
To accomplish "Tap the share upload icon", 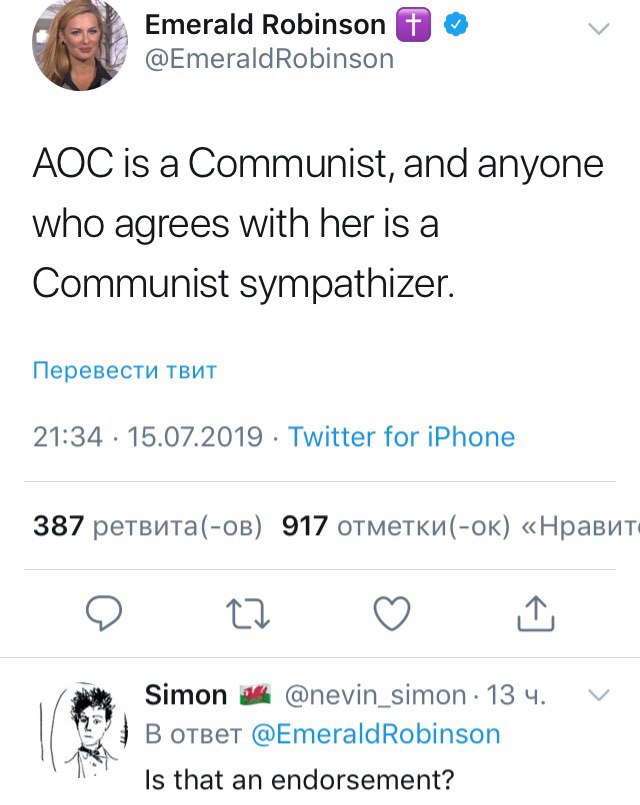I will [x=535, y=613].
